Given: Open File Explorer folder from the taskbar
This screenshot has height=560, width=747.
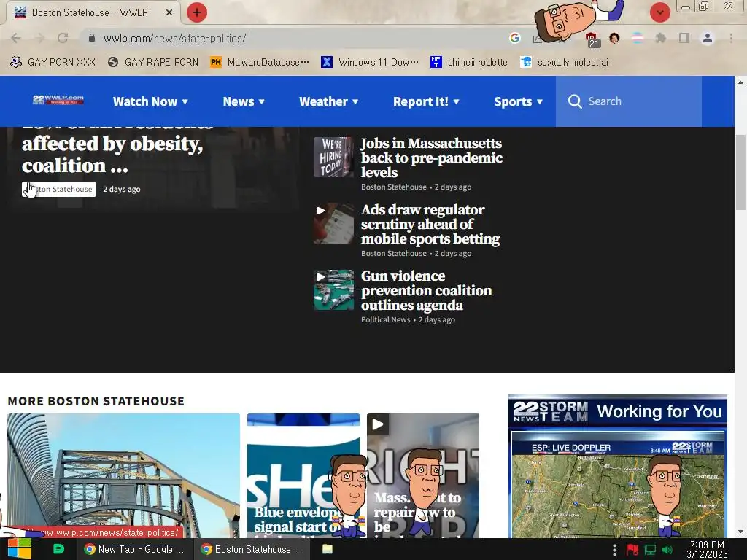Looking at the screenshot, I should click(x=328, y=549).
